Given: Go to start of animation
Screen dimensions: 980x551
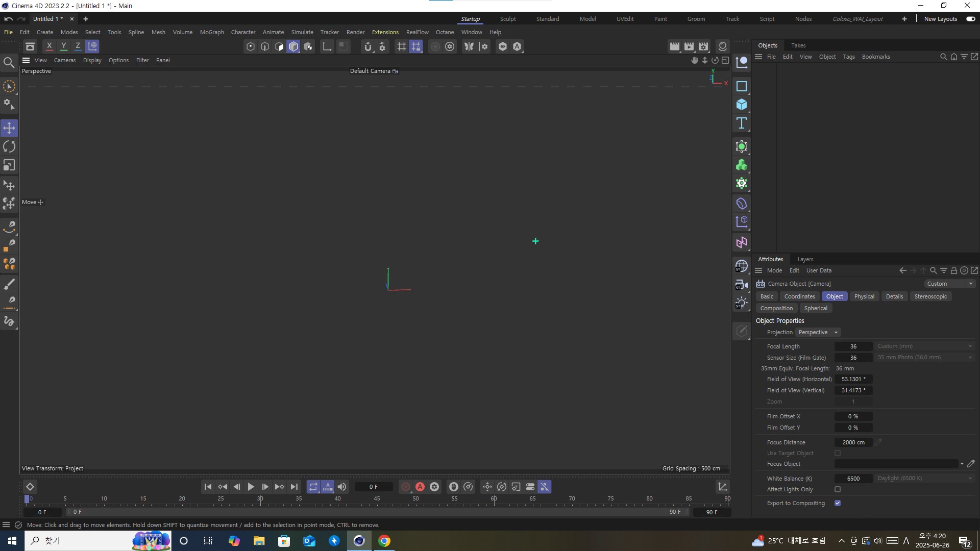Looking at the screenshot, I should (x=208, y=487).
